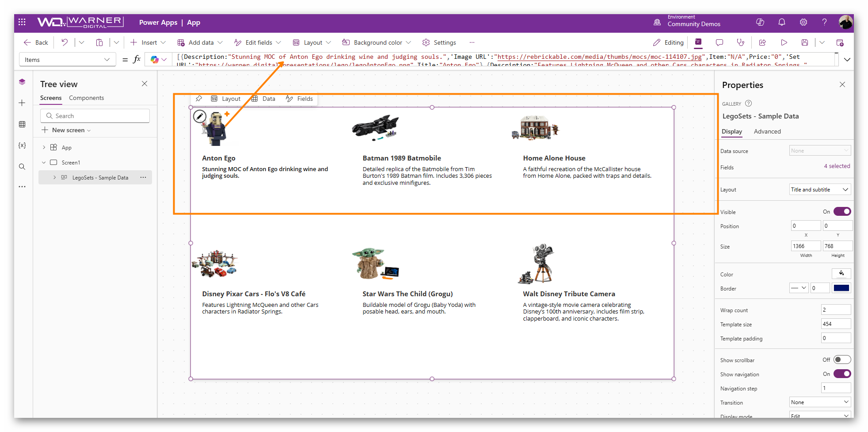Click the Publish icon
Screen dimensions: 868x432
(x=840, y=42)
